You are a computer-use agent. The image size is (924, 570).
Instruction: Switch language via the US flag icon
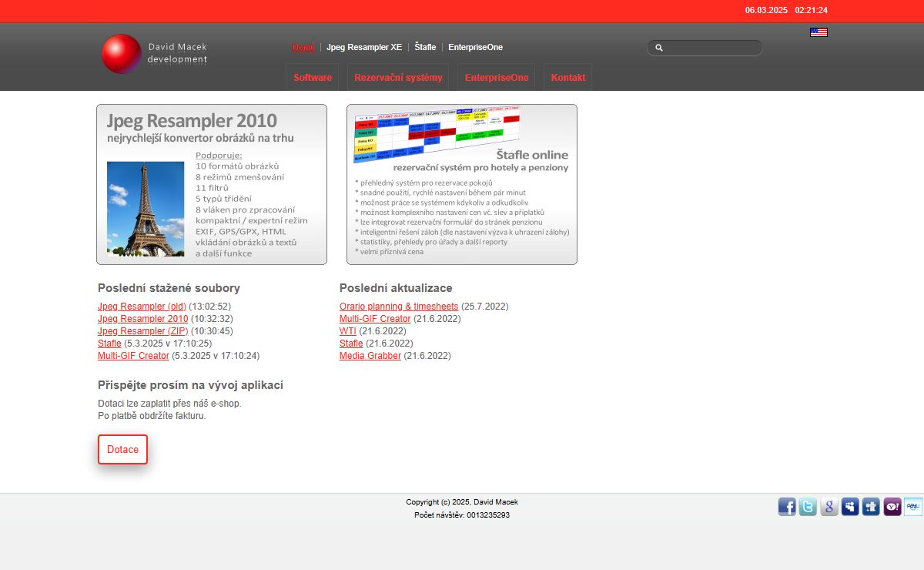pyautogui.click(x=819, y=32)
